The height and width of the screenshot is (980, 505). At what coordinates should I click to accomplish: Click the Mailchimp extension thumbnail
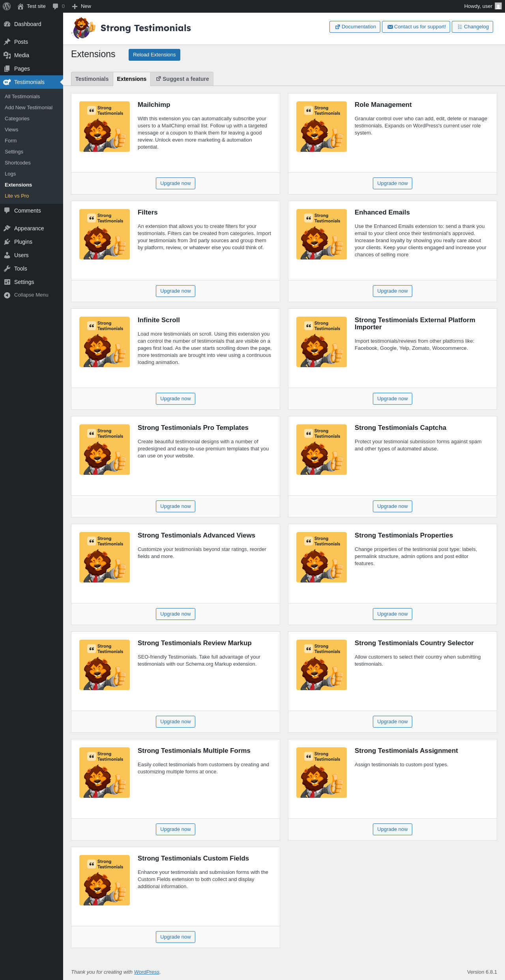click(105, 127)
